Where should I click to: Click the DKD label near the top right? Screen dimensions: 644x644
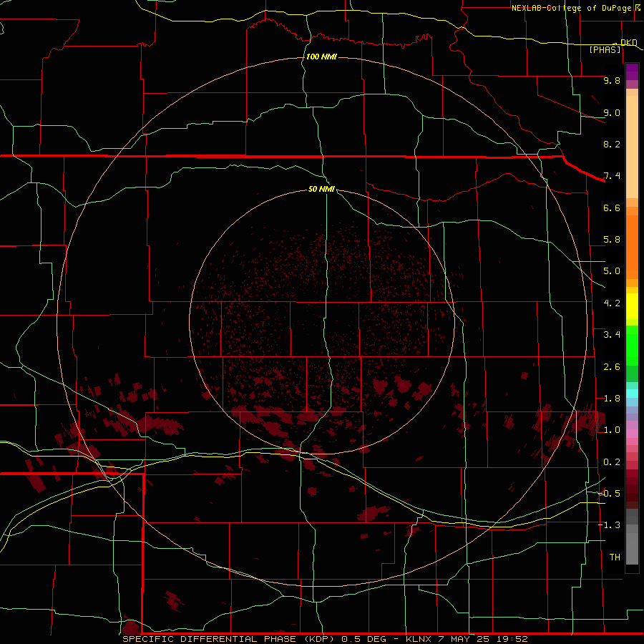click(629, 42)
